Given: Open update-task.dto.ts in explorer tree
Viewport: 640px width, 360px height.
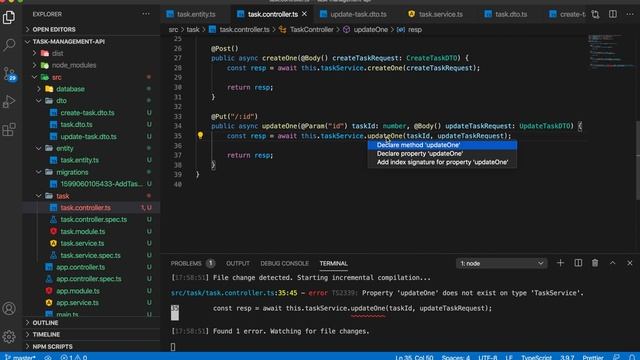Looking at the screenshot, I should (88, 136).
